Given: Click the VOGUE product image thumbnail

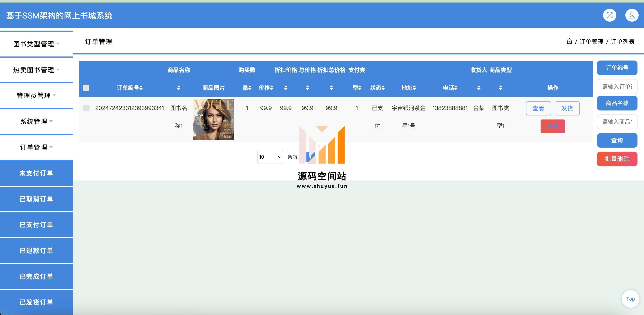Looking at the screenshot, I should pyautogui.click(x=213, y=119).
